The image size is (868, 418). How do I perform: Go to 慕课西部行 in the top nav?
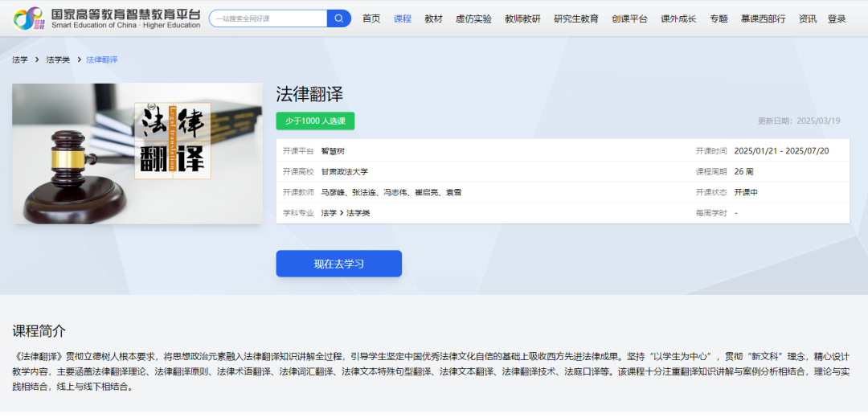click(763, 18)
